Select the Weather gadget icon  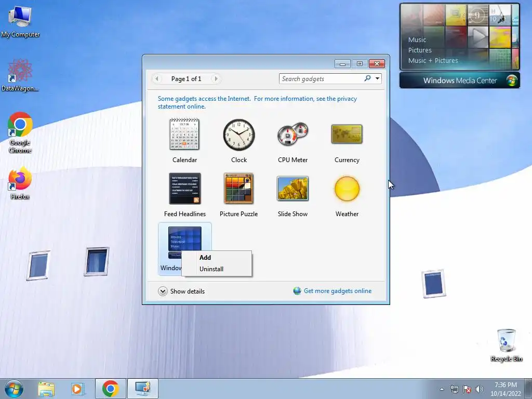[x=347, y=189]
